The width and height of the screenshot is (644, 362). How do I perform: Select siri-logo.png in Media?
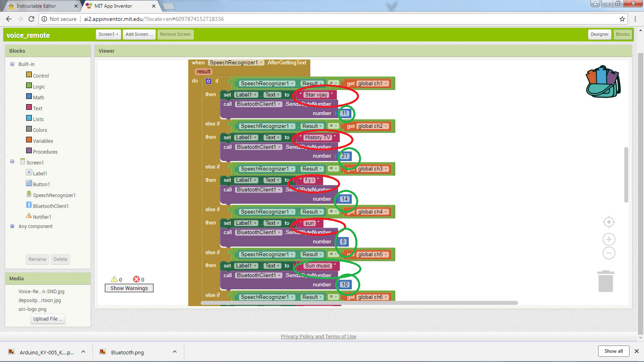[32, 309]
